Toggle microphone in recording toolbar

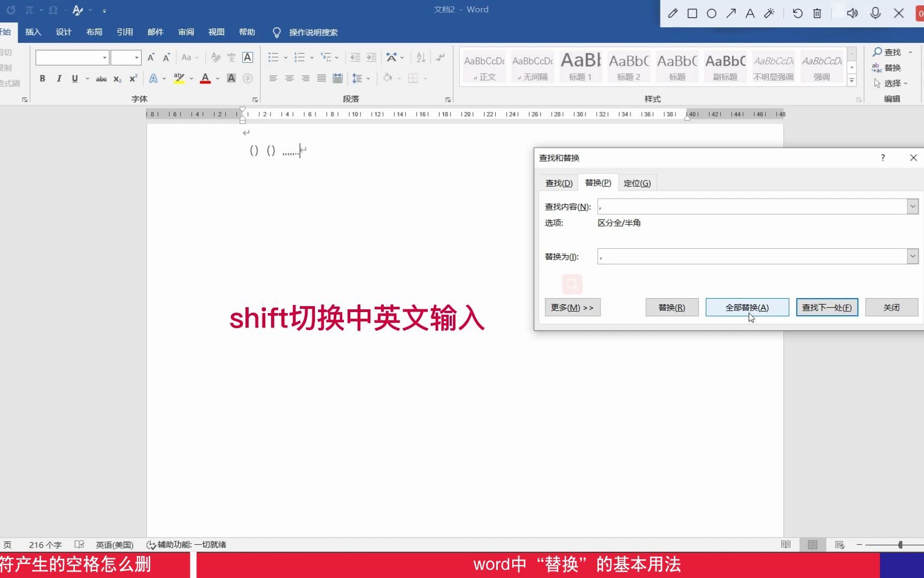coord(875,13)
